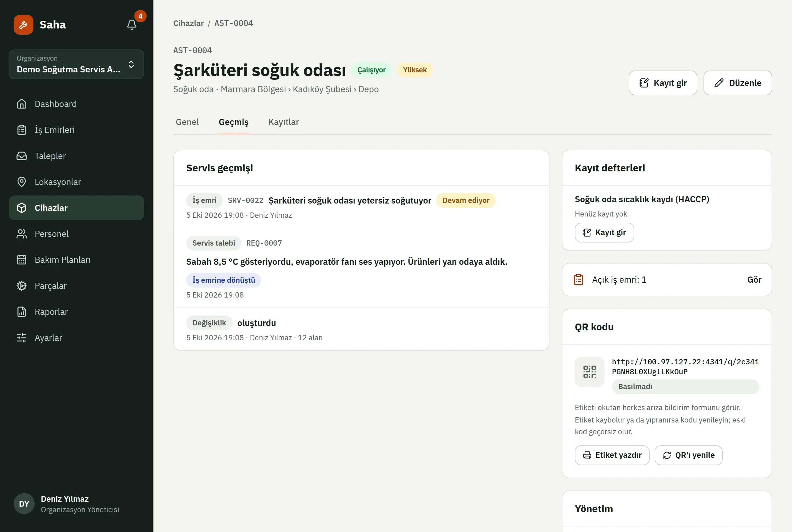Open Dashboard home icon
This screenshot has height=532, width=792.
click(x=22, y=104)
